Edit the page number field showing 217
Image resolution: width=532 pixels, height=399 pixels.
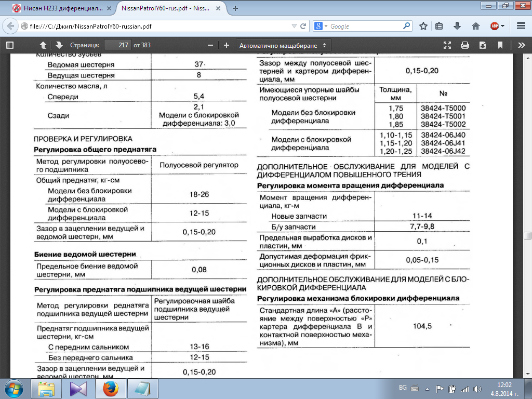click(117, 45)
